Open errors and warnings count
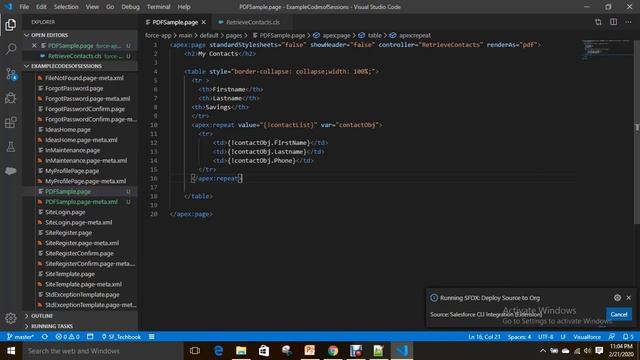Image resolution: width=640 pixels, height=360 pixels. 67,337
